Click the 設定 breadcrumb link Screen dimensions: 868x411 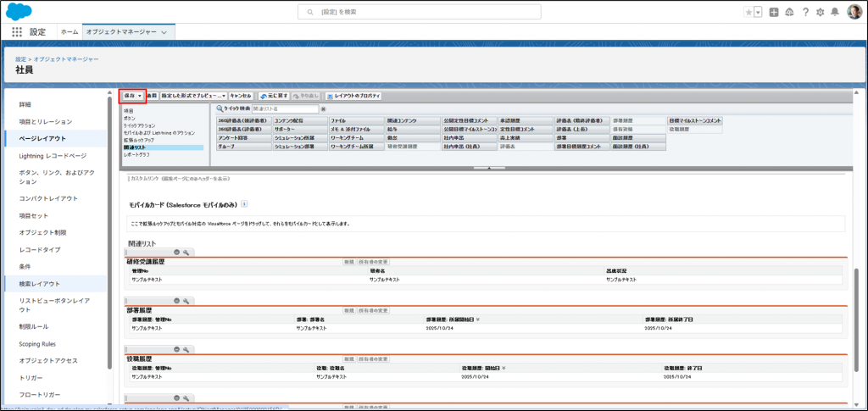[21, 59]
